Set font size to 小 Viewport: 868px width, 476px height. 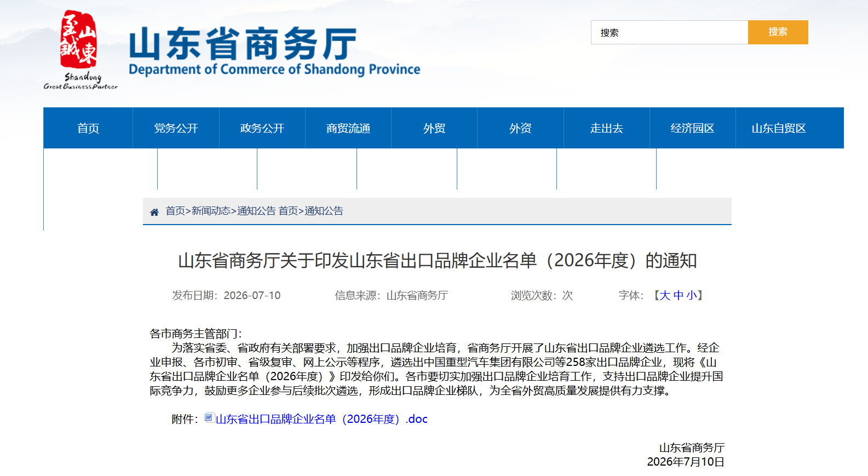coord(692,295)
